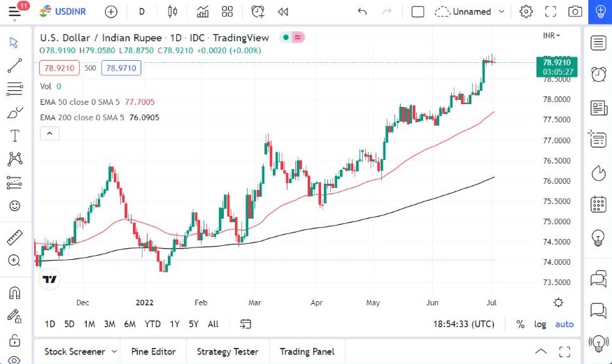Add symbol with compare plus icon
This screenshot has width=612, height=364.
(111, 12)
